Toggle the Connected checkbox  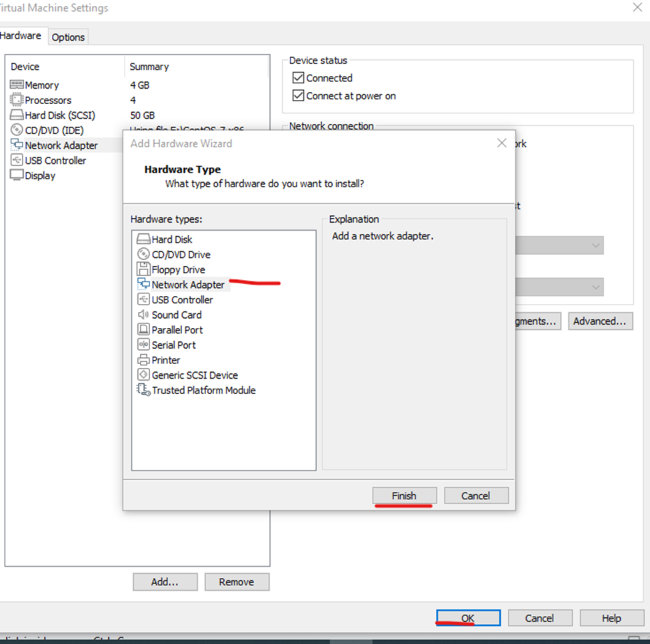click(x=299, y=78)
